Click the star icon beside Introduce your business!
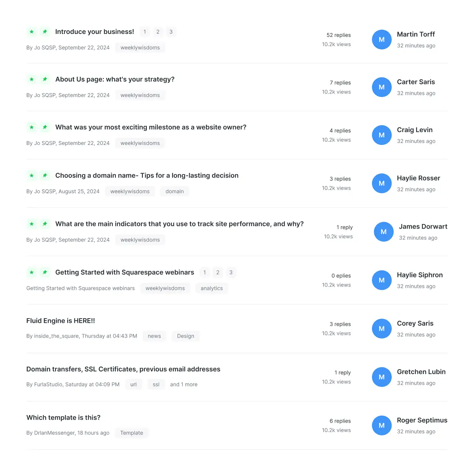The width and height of the screenshot is (474, 476). pyautogui.click(x=32, y=32)
